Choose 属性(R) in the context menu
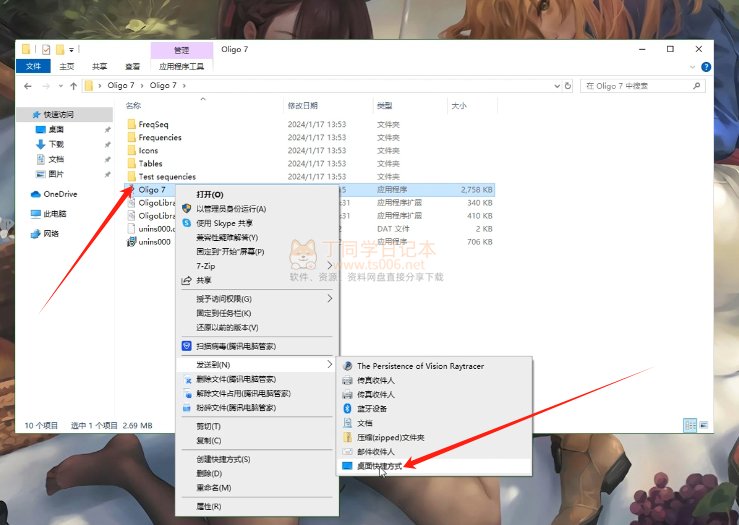 tap(257, 506)
